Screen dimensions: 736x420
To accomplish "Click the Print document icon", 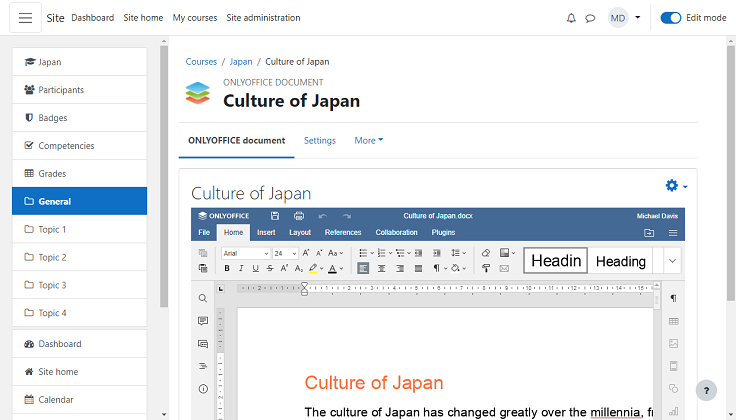I will (x=298, y=216).
